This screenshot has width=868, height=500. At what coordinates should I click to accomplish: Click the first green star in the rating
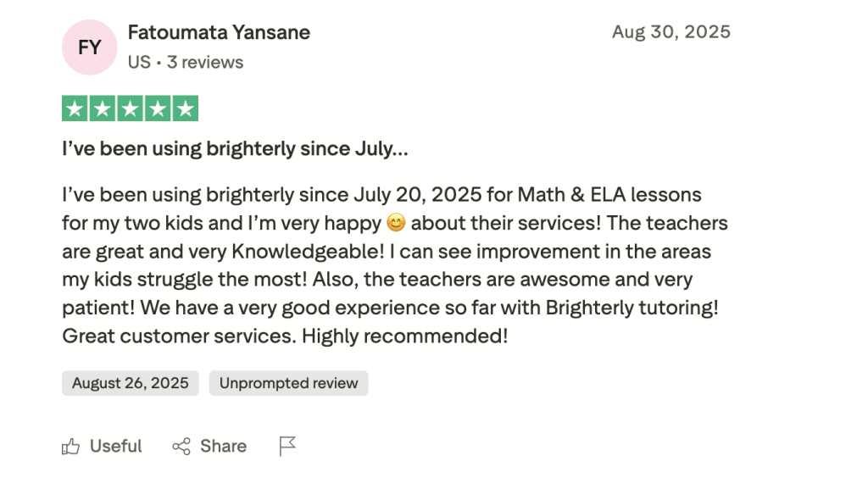click(x=75, y=108)
